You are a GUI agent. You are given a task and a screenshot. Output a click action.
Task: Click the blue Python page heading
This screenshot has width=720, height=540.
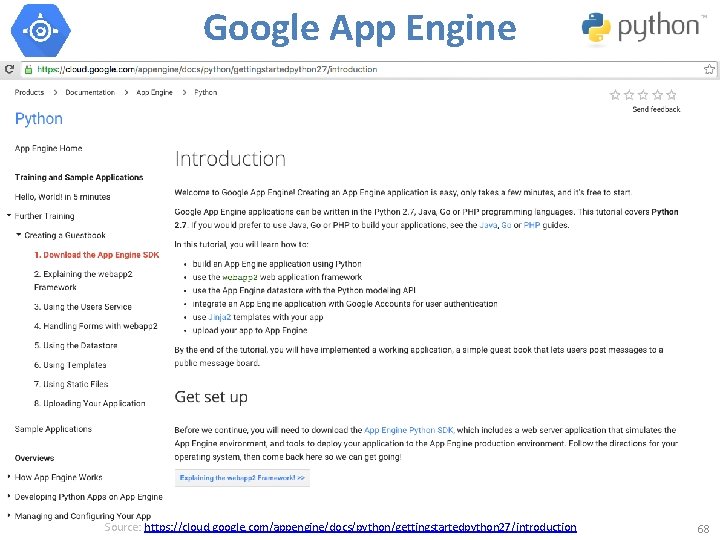click(39, 118)
